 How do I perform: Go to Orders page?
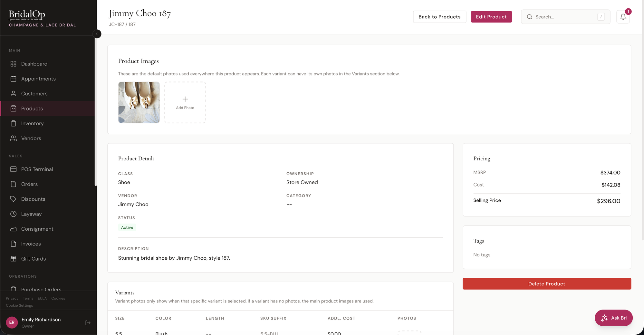pos(48,184)
